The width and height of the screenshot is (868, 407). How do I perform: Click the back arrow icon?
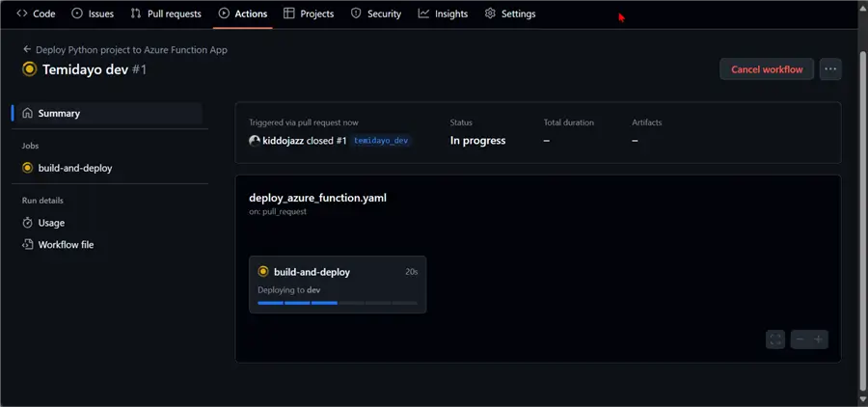27,49
